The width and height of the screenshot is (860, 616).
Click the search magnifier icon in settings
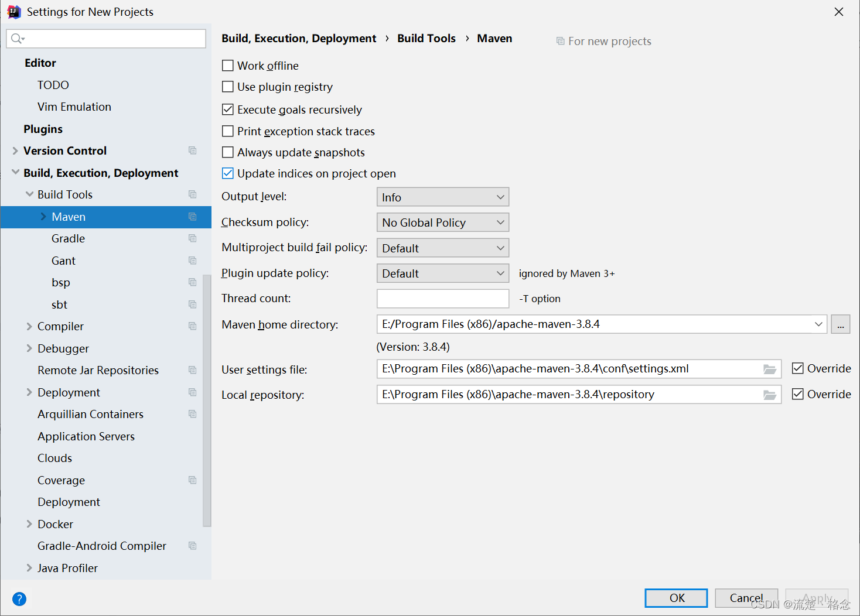coord(17,39)
